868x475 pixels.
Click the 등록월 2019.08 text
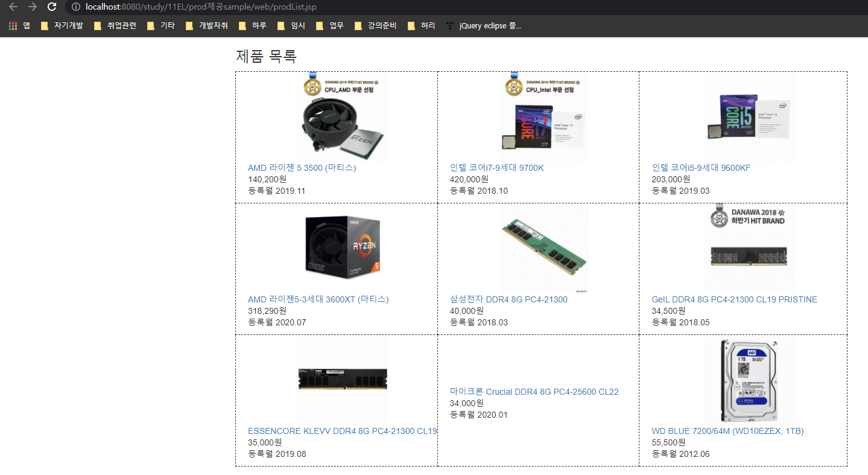pyautogui.click(x=277, y=454)
